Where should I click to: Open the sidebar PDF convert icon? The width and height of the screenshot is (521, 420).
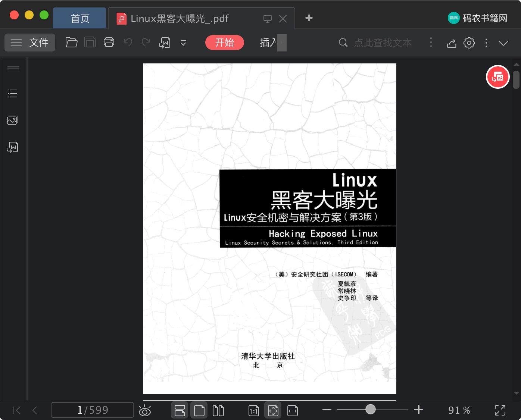click(x=12, y=147)
